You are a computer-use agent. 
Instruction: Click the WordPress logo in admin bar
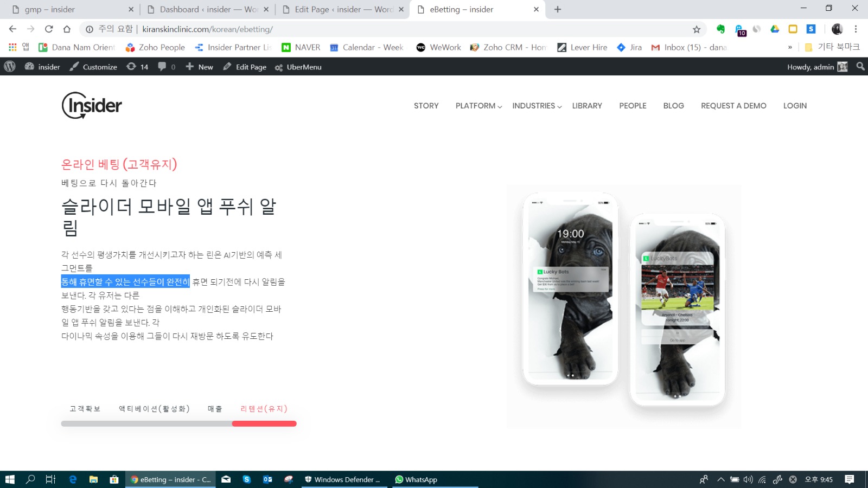pos(10,67)
